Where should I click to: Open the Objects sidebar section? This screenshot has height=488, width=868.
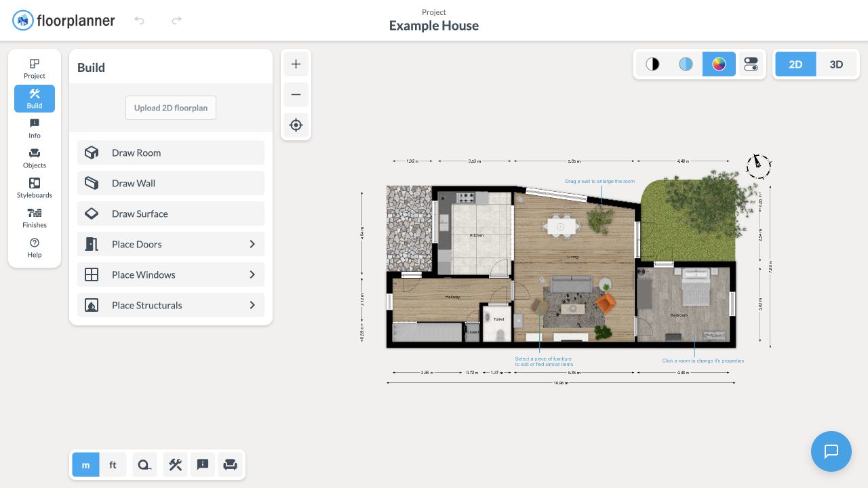click(35, 158)
